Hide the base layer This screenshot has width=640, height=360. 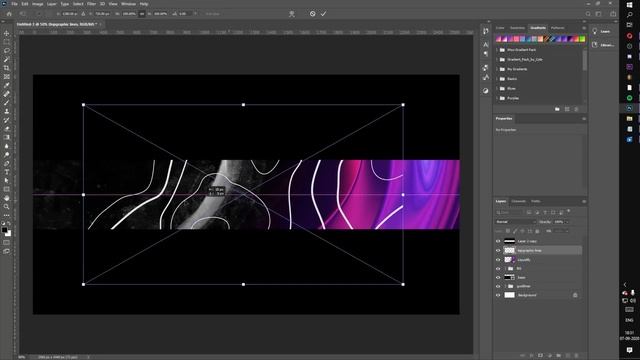coord(498,278)
